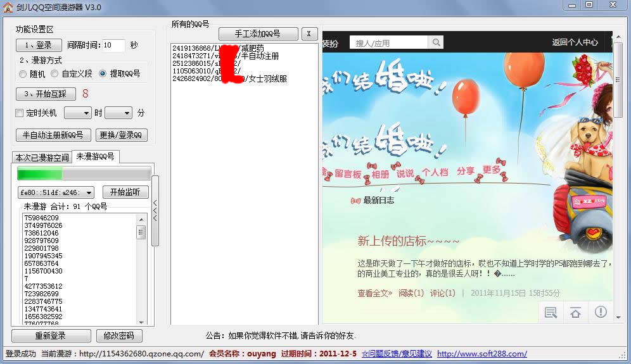Open the 说说 page in Qzone
Screen dimensions: 631x364
(405, 173)
